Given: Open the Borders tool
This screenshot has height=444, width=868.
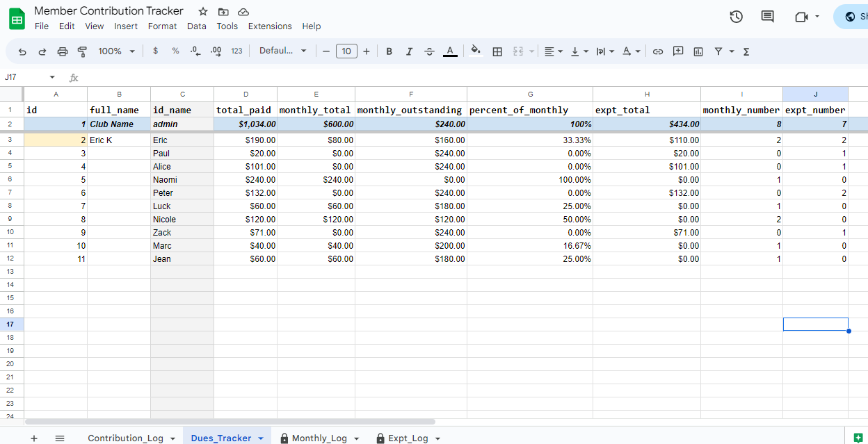Looking at the screenshot, I should 497,51.
